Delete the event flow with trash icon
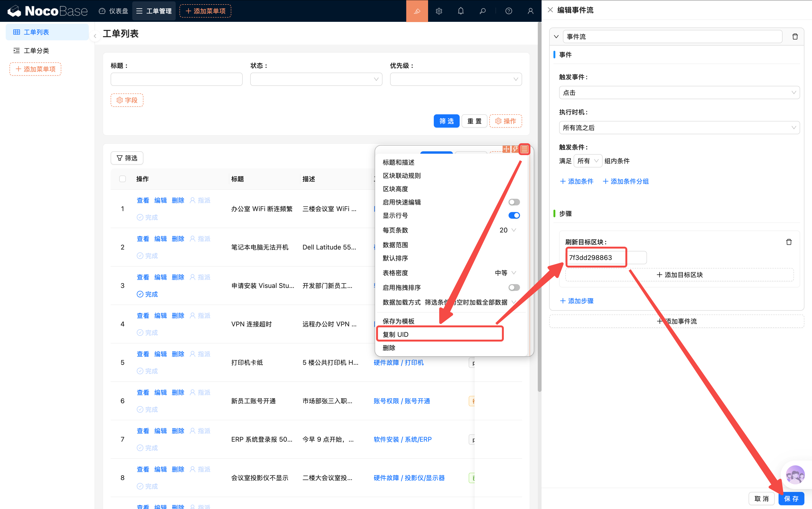The image size is (812, 509). click(795, 37)
